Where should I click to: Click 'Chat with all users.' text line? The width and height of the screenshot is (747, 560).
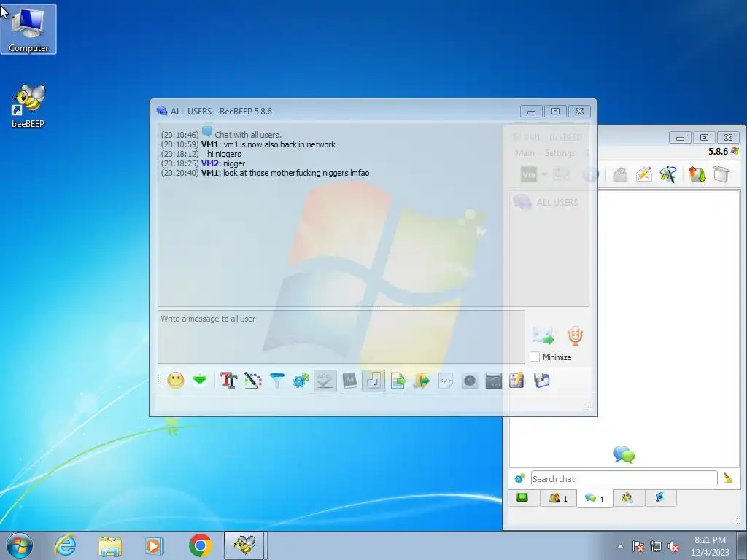[x=248, y=135]
